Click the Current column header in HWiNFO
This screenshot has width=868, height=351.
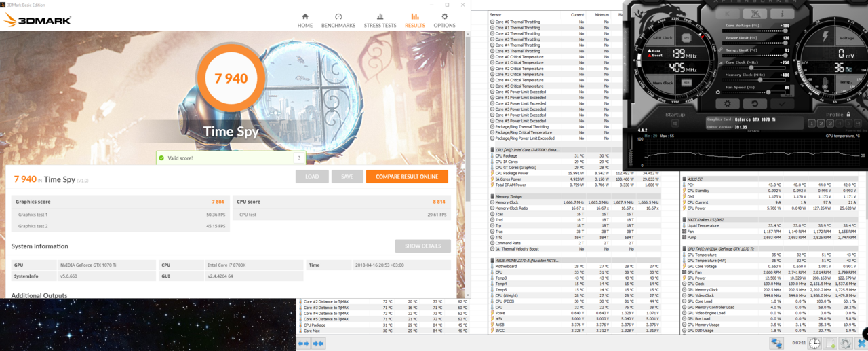(x=577, y=14)
